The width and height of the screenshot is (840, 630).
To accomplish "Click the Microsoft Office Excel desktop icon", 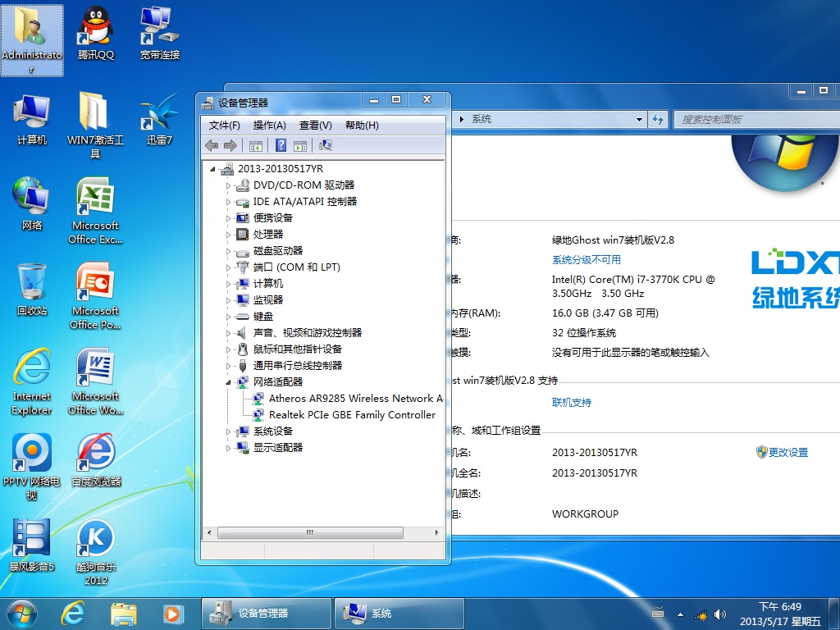I will click(x=95, y=211).
